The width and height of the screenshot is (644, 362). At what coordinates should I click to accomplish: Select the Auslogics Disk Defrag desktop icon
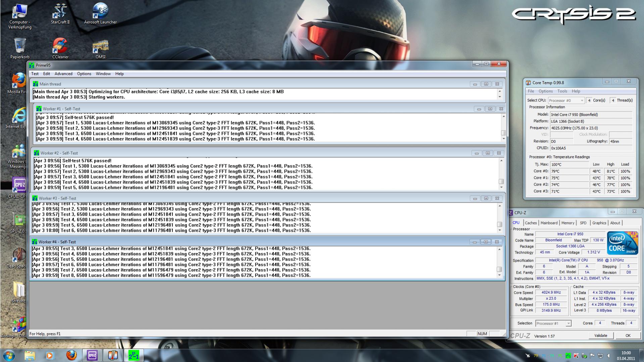pos(14,328)
